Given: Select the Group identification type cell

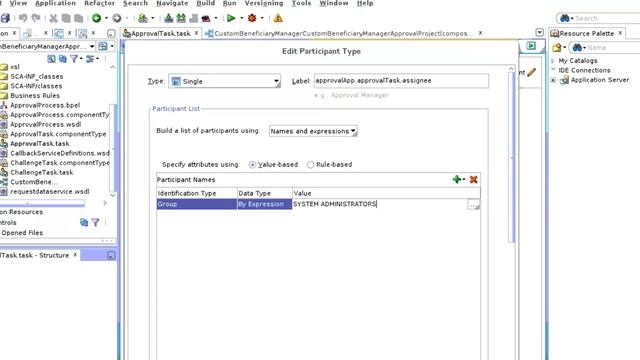Looking at the screenshot, I should (197, 204).
